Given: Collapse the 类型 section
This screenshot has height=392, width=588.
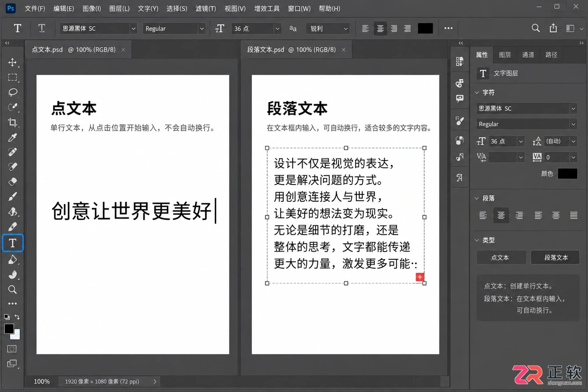Looking at the screenshot, I should [x=477, y=240].
